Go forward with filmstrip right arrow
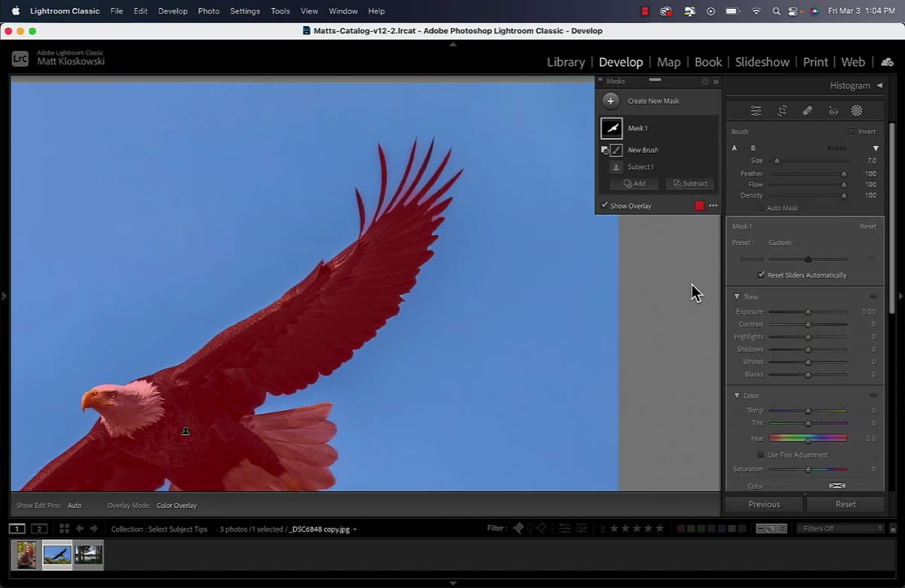905x588 pixels. (x=94, y=528)
